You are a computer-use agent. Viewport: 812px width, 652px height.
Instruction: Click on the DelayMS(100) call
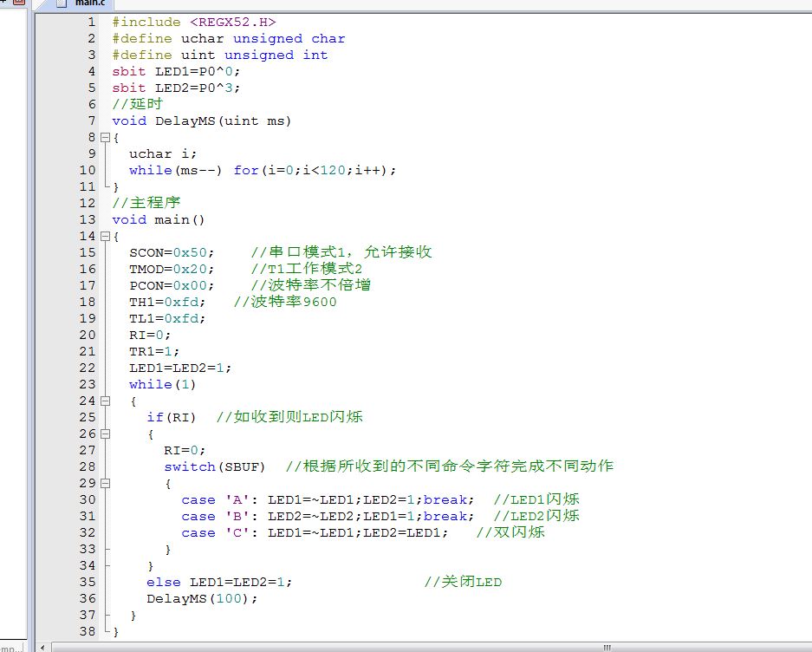click(201, 598)
